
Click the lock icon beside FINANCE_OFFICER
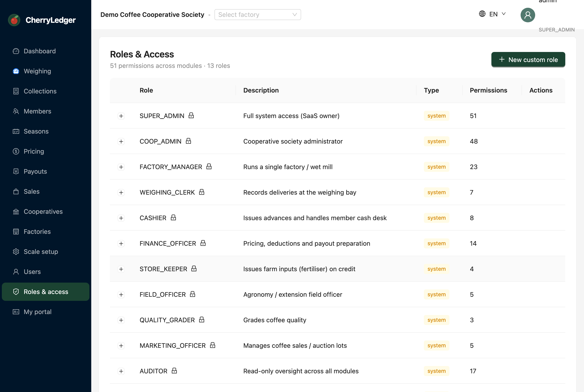tap(203, 243)
